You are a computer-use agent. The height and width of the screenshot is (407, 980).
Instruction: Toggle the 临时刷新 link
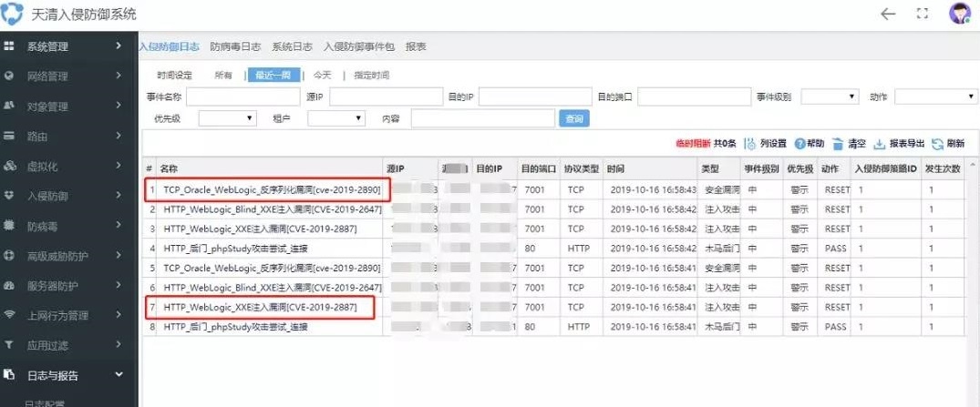(692, 144)
